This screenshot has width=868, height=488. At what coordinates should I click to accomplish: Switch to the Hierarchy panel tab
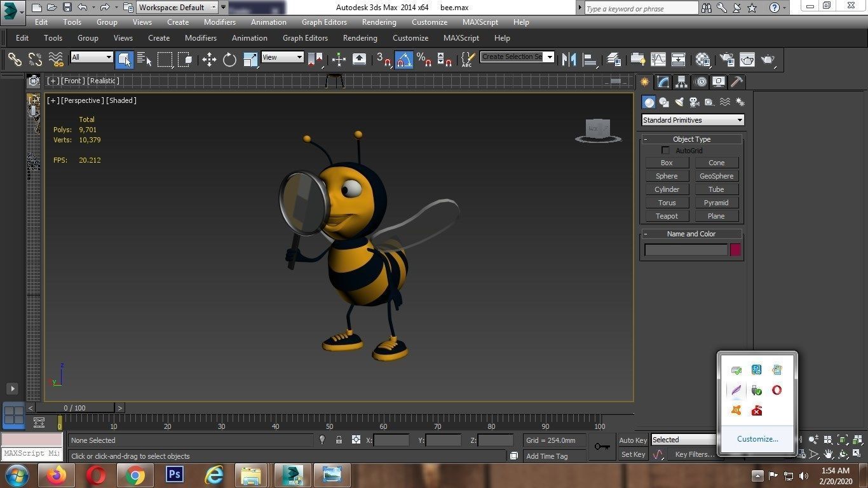682,82
